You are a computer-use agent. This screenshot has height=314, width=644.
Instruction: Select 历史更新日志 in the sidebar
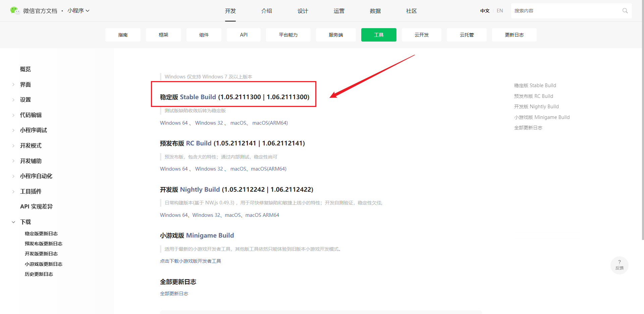[x=39, y=274]
